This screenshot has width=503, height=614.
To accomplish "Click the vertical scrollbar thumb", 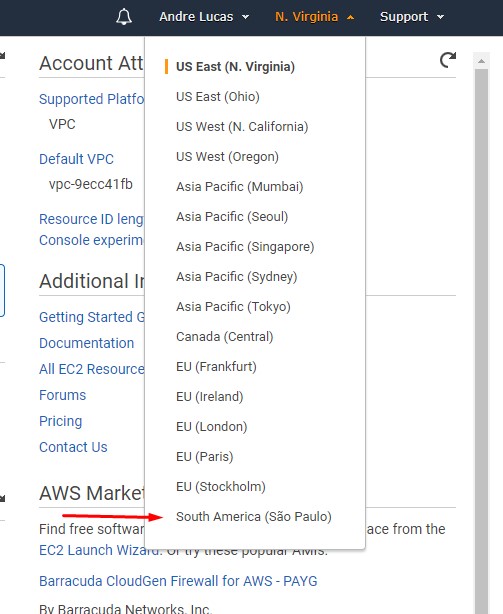I will pos(481,341).
